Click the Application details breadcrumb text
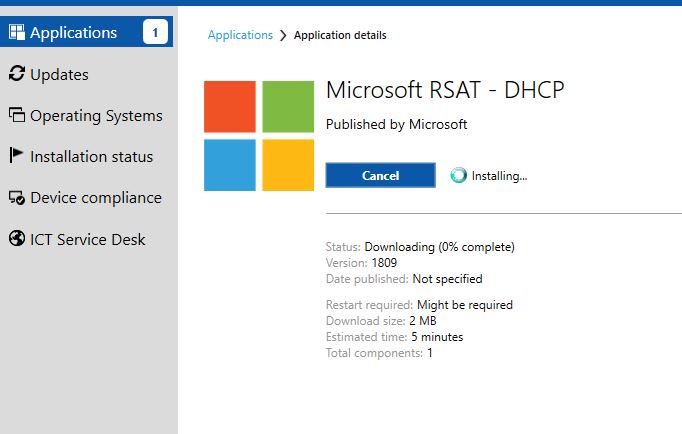The height and width of the screenshot is (434, 682). 340,35
